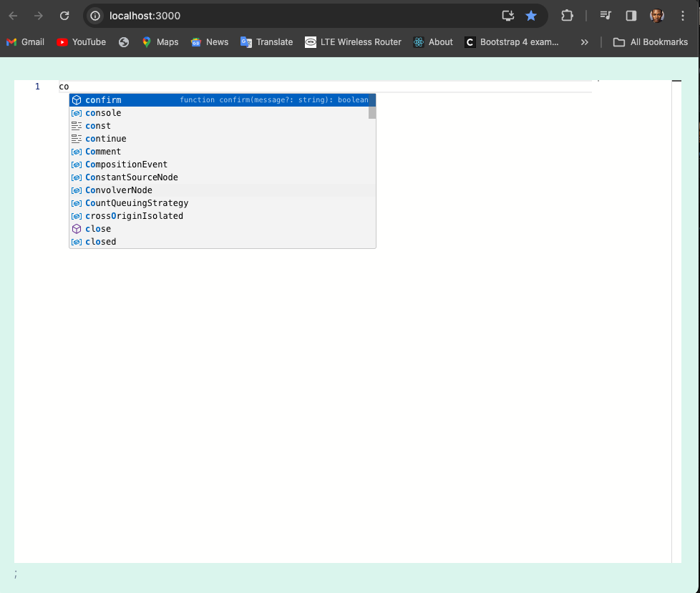Screen dimensions: 700x593
Task: Open the YouTube bookmark
Action: 82,42
